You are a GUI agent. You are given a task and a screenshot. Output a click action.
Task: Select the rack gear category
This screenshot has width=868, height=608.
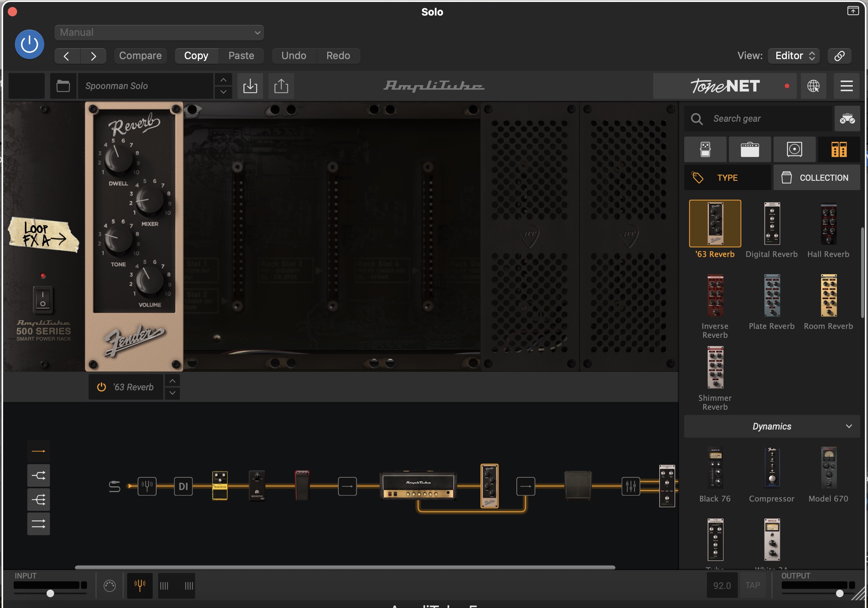pyautogui.click(x=839, y=149)
